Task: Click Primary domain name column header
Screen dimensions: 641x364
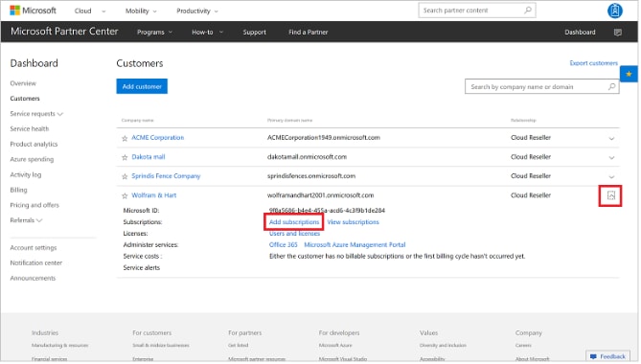Action: pyautogui.click(x=290, y=121)
